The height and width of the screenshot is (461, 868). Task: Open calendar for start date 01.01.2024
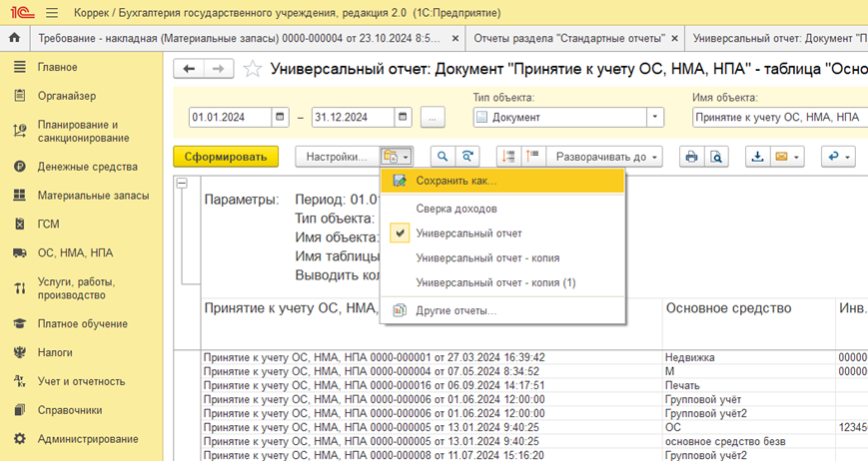pos(280,117)
